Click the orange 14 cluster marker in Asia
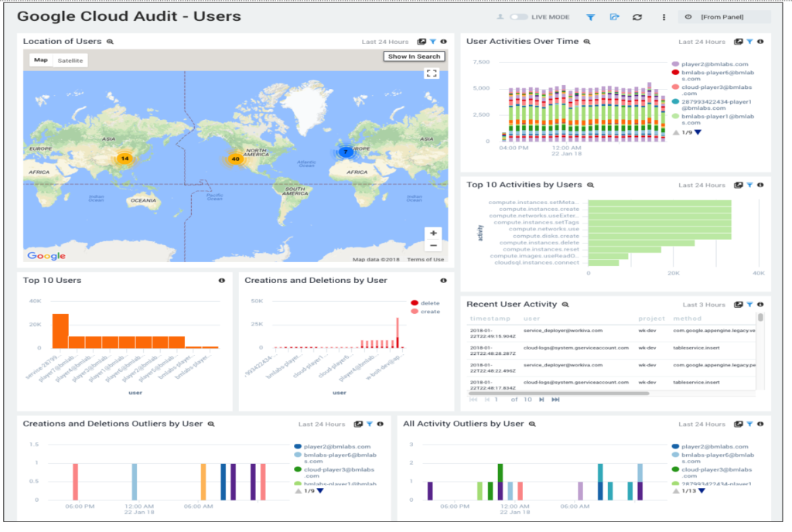Viewport: 792px width, 532px height. (x=125, y=159)
